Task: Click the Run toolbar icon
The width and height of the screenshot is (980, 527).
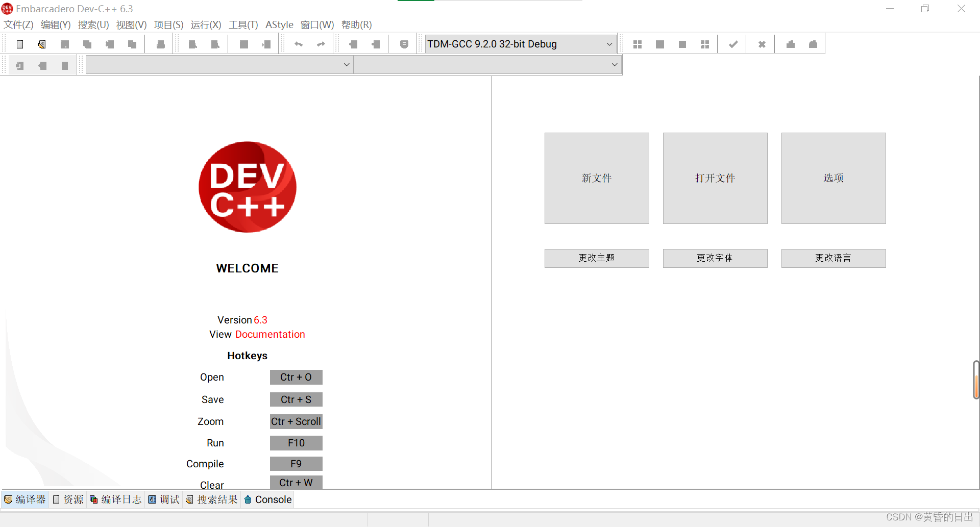Action: click(660, 44)
